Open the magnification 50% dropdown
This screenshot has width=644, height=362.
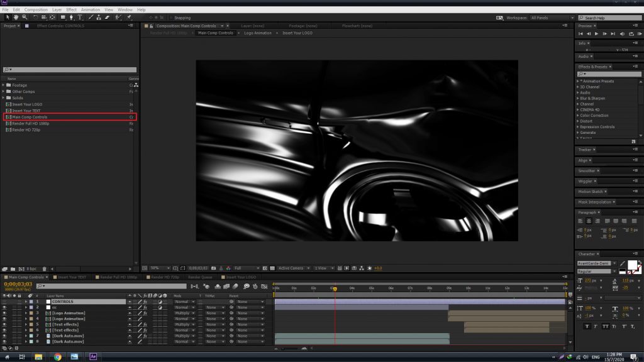point(160,268)
